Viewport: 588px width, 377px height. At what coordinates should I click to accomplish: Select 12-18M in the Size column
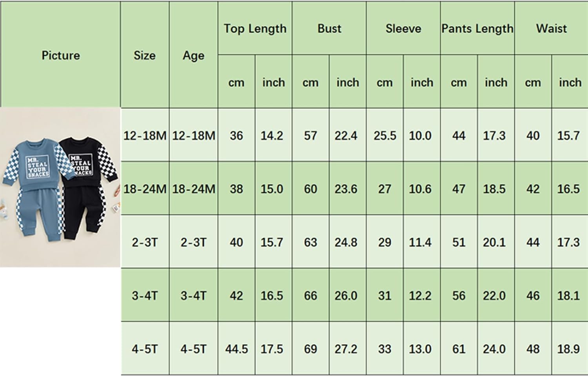pos(145,136)
